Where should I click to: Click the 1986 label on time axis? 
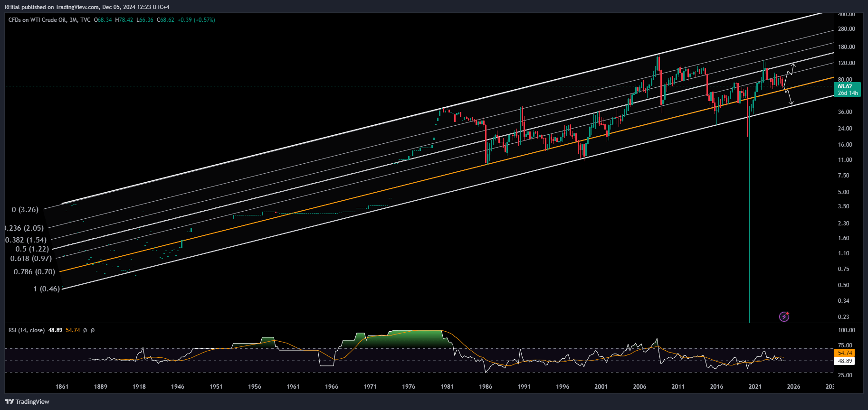click(485, 387)
